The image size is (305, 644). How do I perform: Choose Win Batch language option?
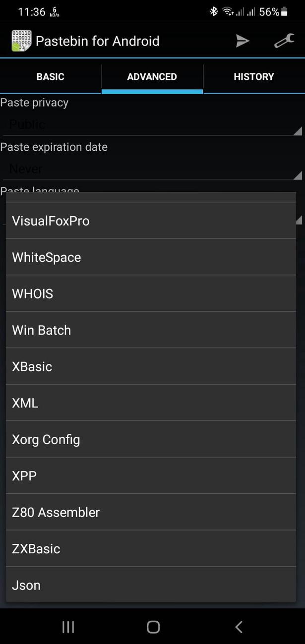click(151, 330)
